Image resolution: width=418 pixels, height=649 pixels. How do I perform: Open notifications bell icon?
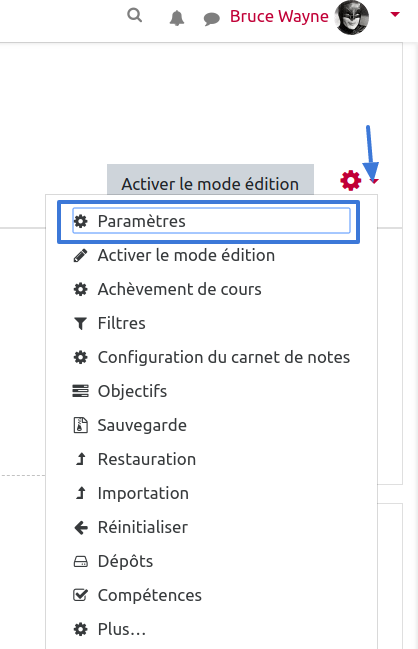pos(177,18)
